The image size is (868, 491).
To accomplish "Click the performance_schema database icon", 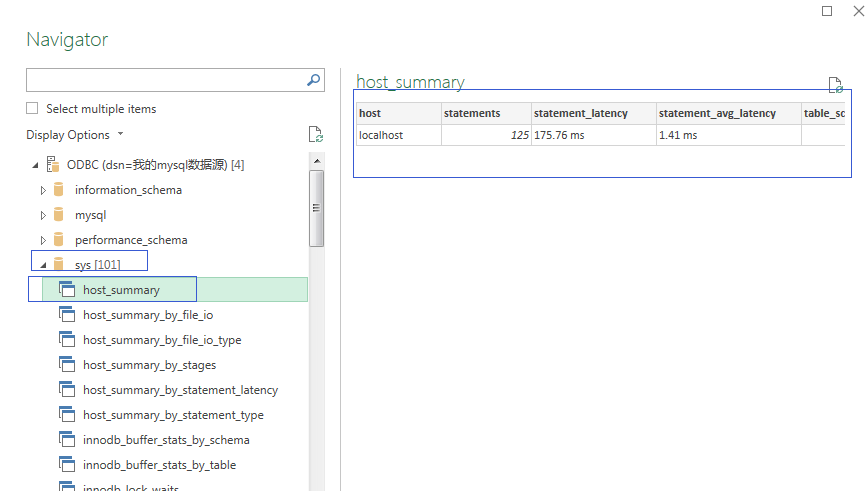I will coord(59,239).
